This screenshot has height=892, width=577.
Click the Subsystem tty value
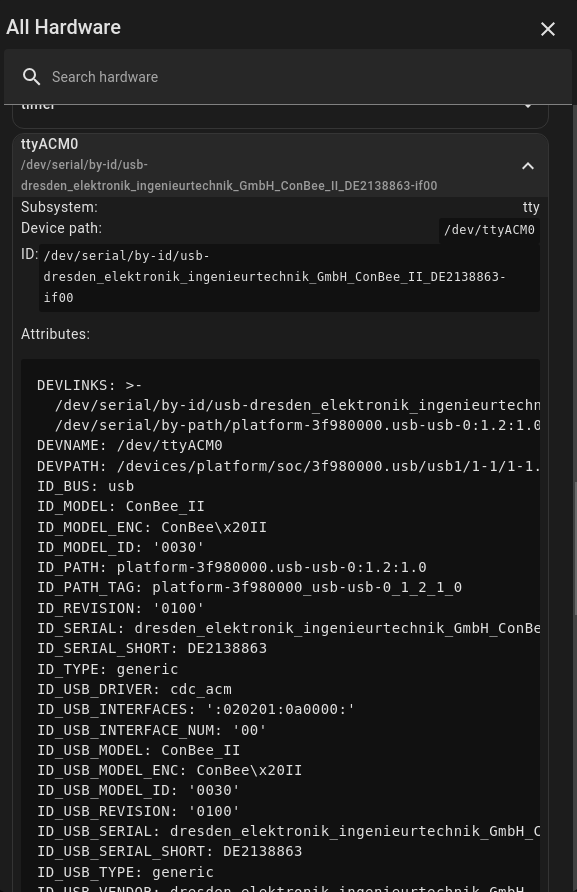click(531, 207)
